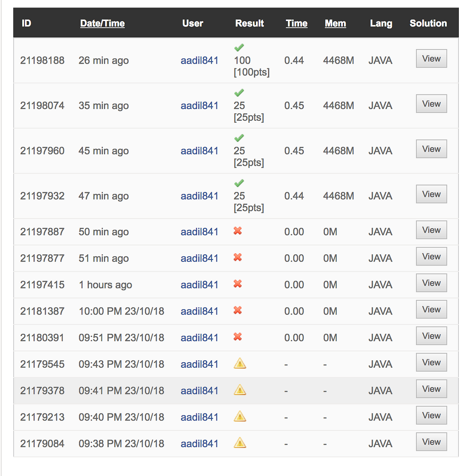Click the aadil841 link on submission 21180391
Image resolution: width=469 pixels, height=476 pixels.
tap(199, 338)
